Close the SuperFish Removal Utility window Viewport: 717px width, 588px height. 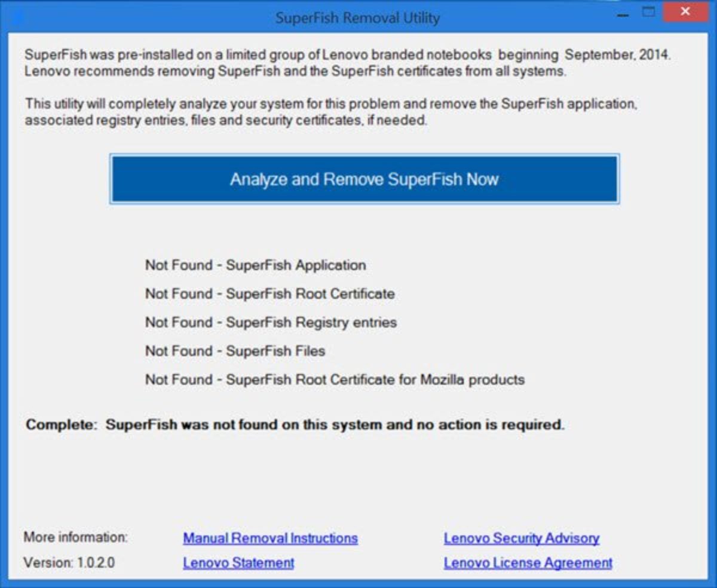(684, 13)
